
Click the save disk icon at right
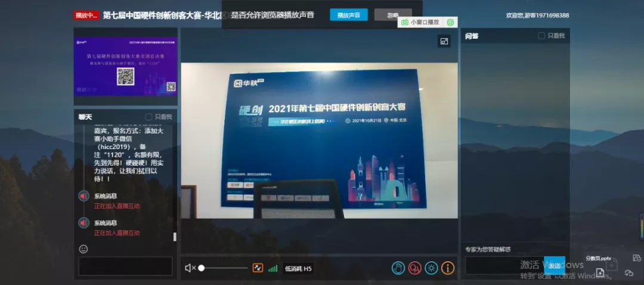point(637,258)
